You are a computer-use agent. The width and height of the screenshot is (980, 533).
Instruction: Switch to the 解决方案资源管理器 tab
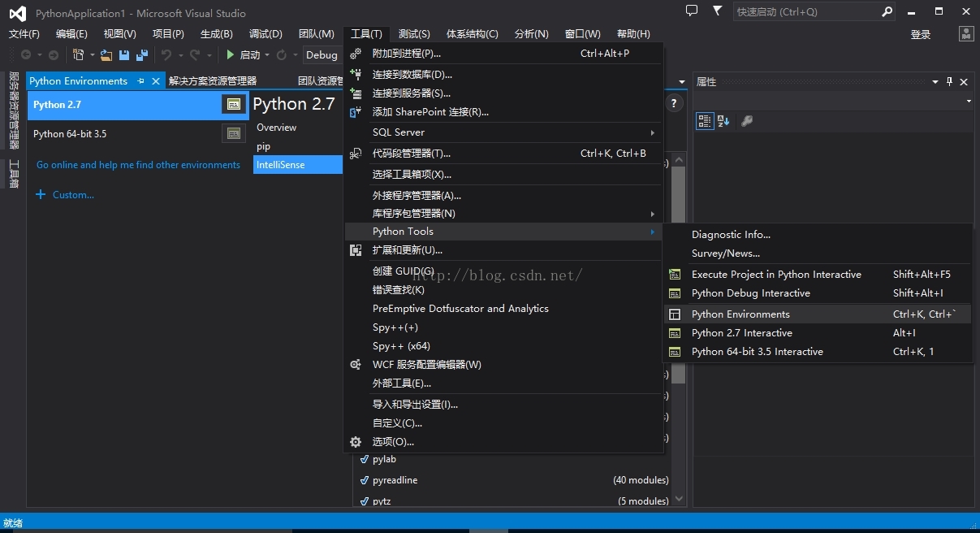pyautogui.click(x=213, y=81)
